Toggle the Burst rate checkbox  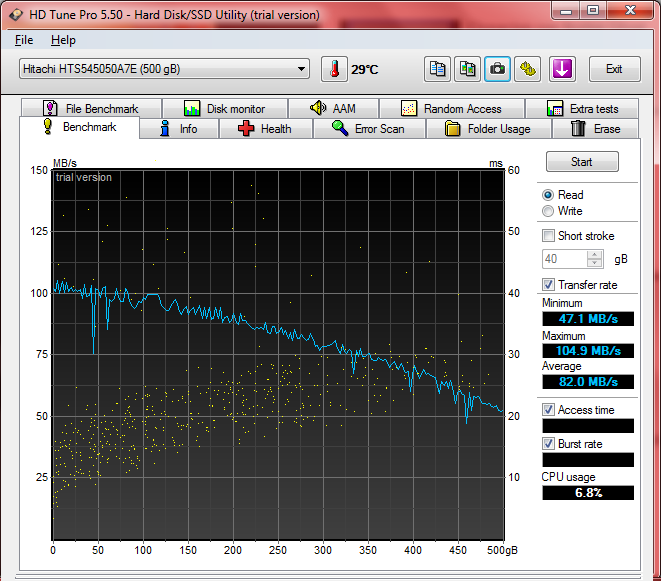[x=548, y=444]
